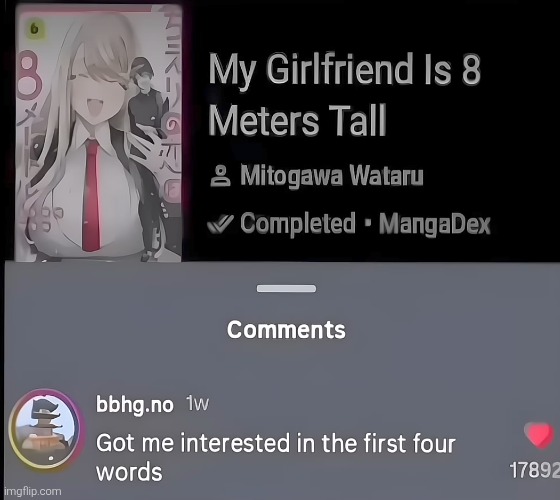Click the title My Girlfriend Is 8 Meters Tall

(344, 94)
